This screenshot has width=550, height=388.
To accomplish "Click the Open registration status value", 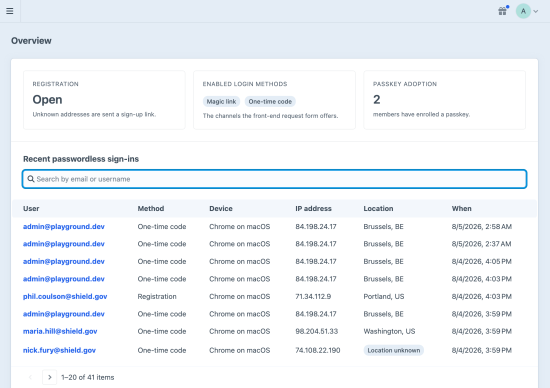I will 47,100.
